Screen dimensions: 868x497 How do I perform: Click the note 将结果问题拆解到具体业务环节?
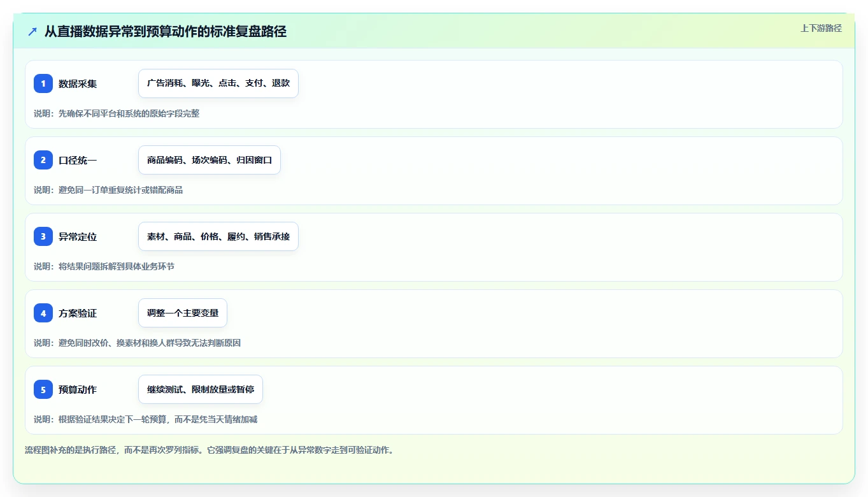pyautogui.click(x=104, y=266)
